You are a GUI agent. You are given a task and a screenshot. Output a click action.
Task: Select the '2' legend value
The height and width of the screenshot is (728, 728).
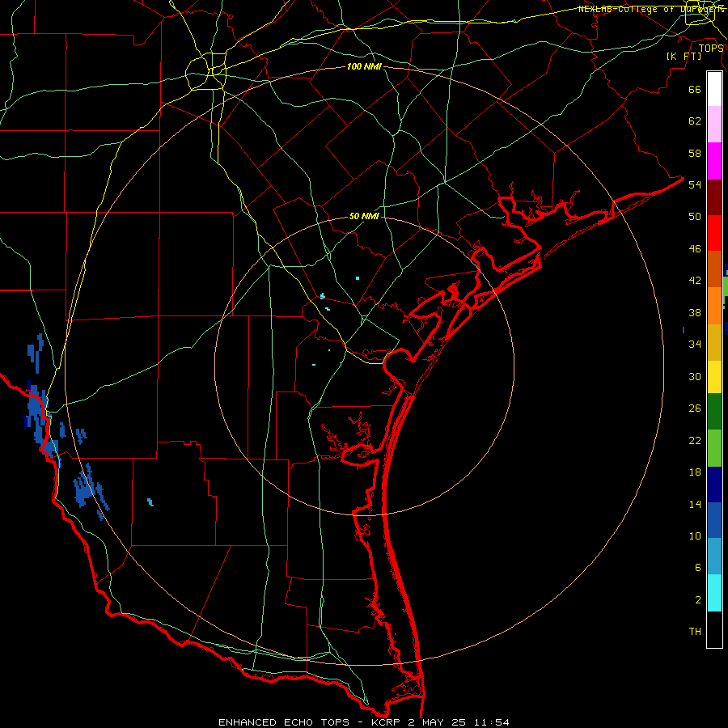[x=698, y=600]
